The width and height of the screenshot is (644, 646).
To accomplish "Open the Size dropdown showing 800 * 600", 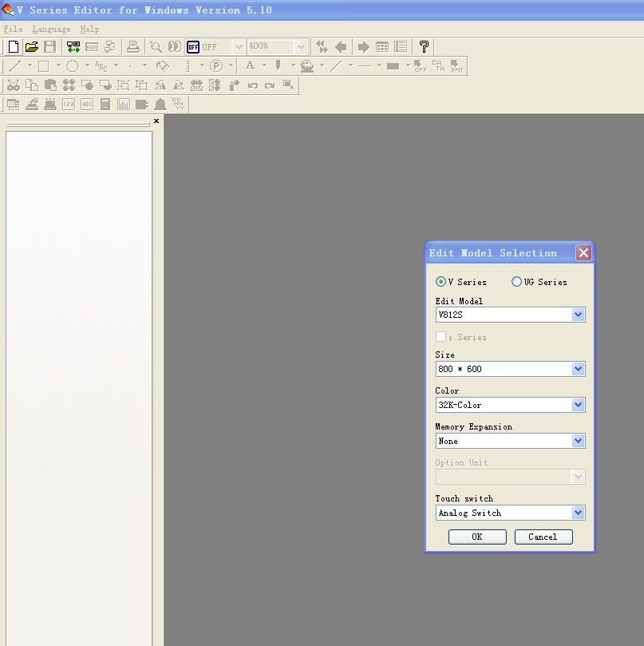I will [x=579, y=369].
